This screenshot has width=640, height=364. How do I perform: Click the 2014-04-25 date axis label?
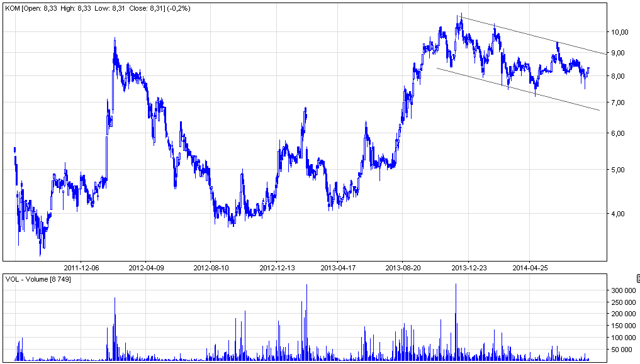coord(530,268)
